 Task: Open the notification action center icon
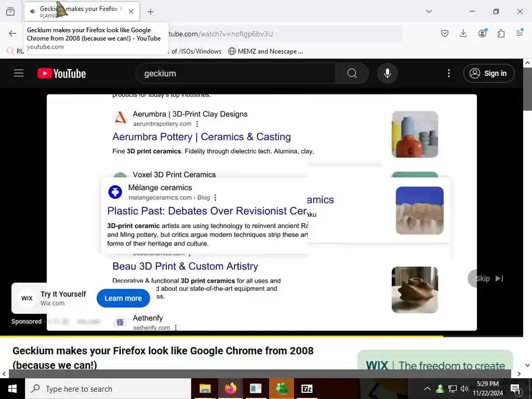click(515, 389)
